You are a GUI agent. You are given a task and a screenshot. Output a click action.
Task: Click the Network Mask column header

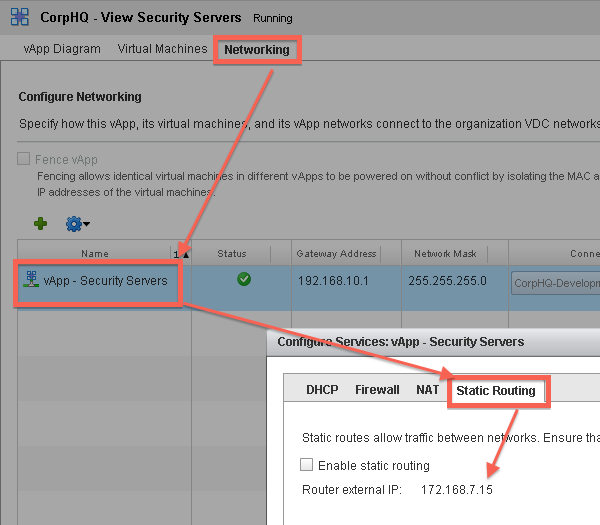click(x=447, y=254)
